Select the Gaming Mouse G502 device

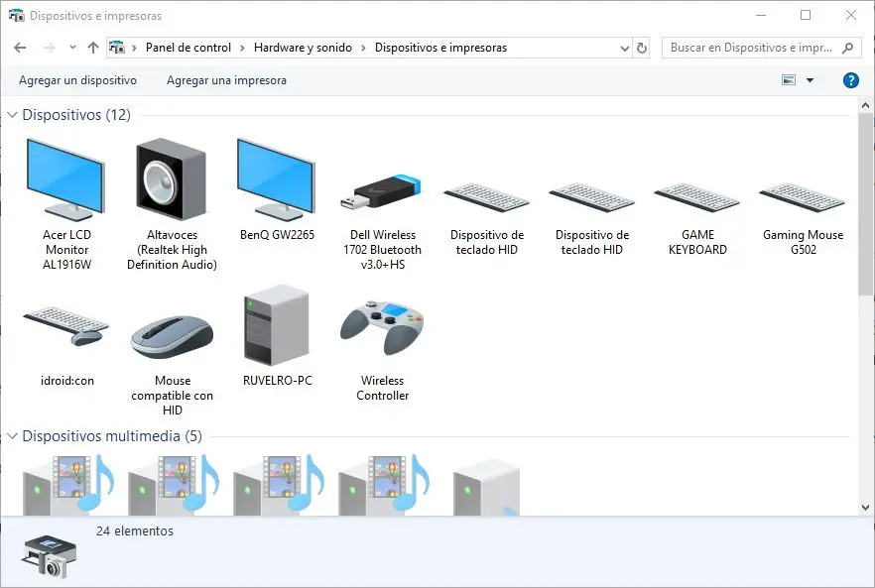[x=803, y=217]
